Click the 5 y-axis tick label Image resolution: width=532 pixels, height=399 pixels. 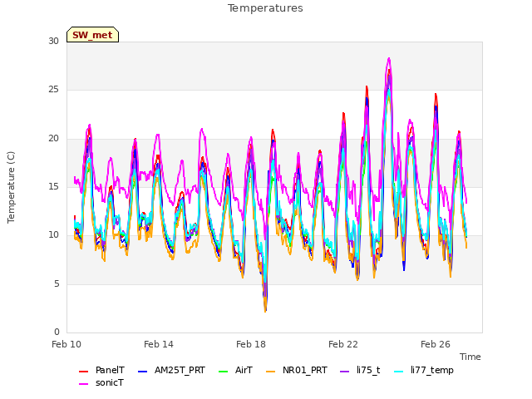point(57,283)
